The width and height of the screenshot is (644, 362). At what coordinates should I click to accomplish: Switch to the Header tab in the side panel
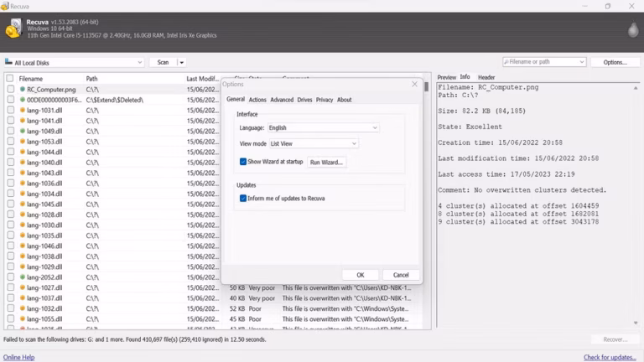point(486,77)
